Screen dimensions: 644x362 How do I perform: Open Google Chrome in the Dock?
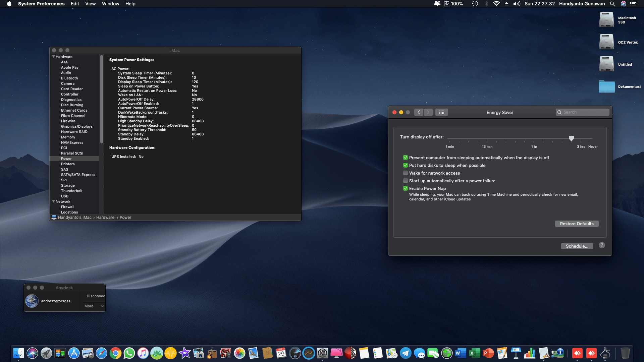pos(116,353)
